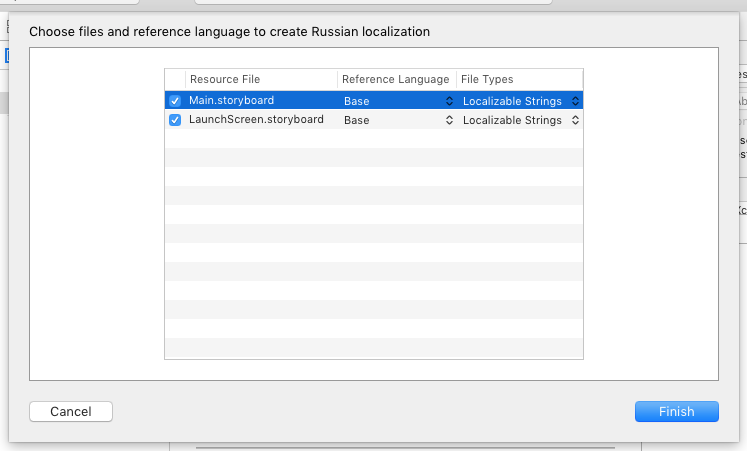The width and height of the screenshot is (747, 451).
Task: Click the Cancel button
Action: (x=71, y=411)
